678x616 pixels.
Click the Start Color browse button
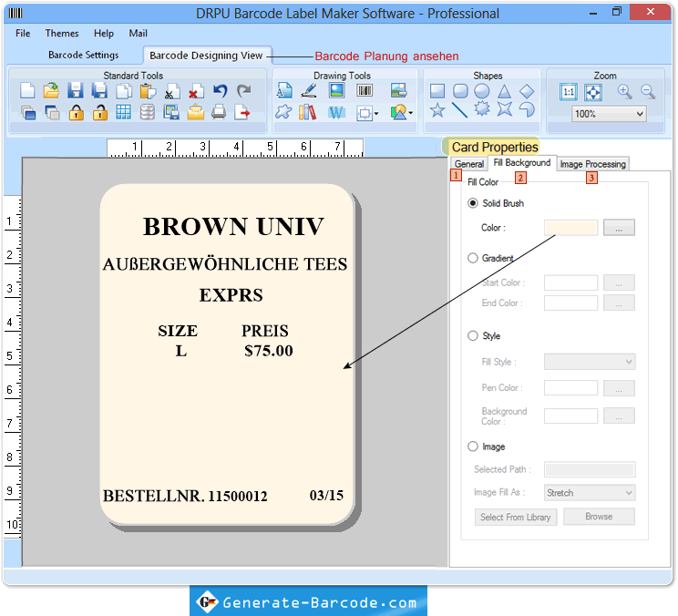coord(619,282)
